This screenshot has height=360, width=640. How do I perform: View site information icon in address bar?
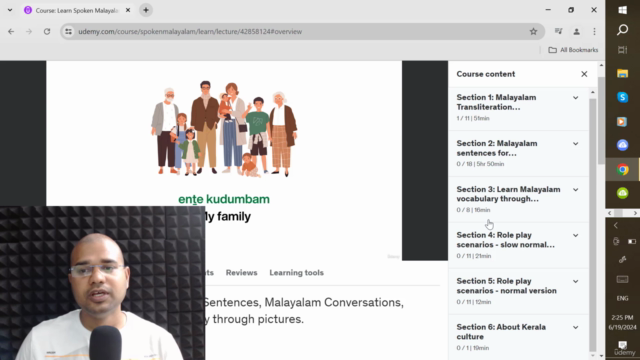[x=68, y=31]
